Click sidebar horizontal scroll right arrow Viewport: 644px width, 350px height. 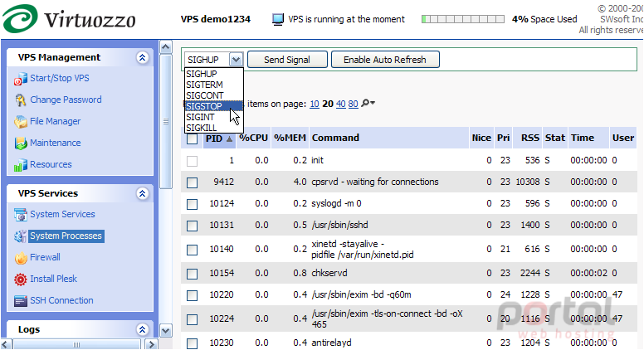pos(152,344)
